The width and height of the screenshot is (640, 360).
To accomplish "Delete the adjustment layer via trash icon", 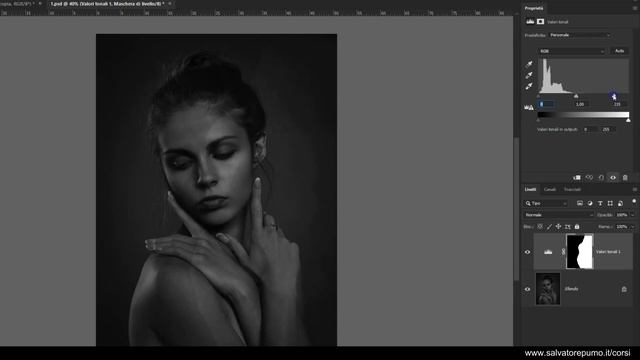I will [625, 178].
